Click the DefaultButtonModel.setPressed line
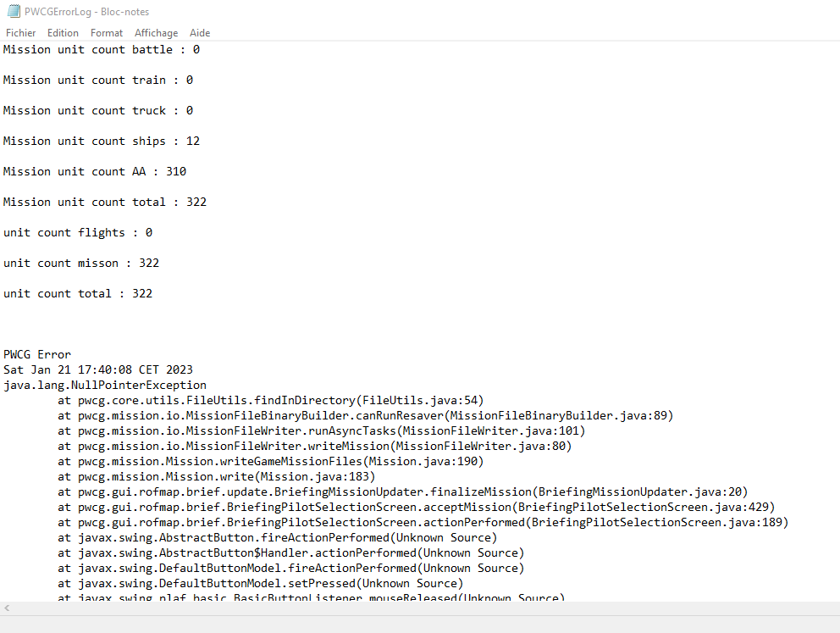Image resolution: width=840 pixels, height=633 pixels. click(x=261, y=583)
